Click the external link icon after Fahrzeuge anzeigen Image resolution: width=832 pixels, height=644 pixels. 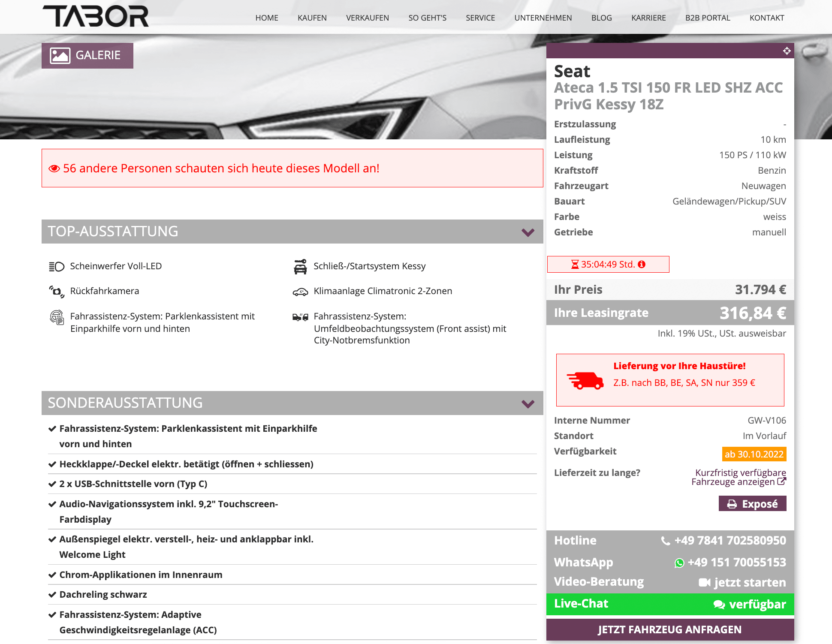(x=782, y=481)
